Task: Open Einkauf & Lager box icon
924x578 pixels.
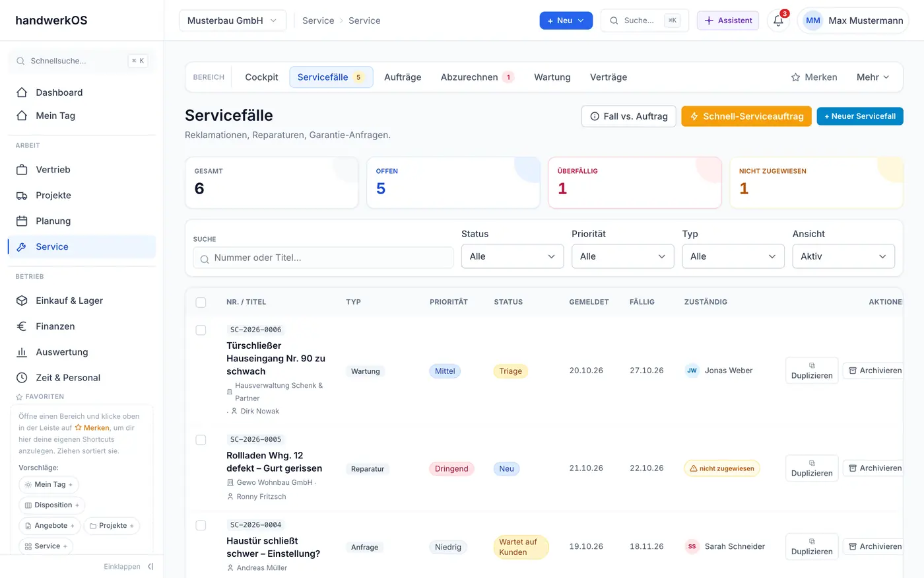Action: [x=22, y=301]
